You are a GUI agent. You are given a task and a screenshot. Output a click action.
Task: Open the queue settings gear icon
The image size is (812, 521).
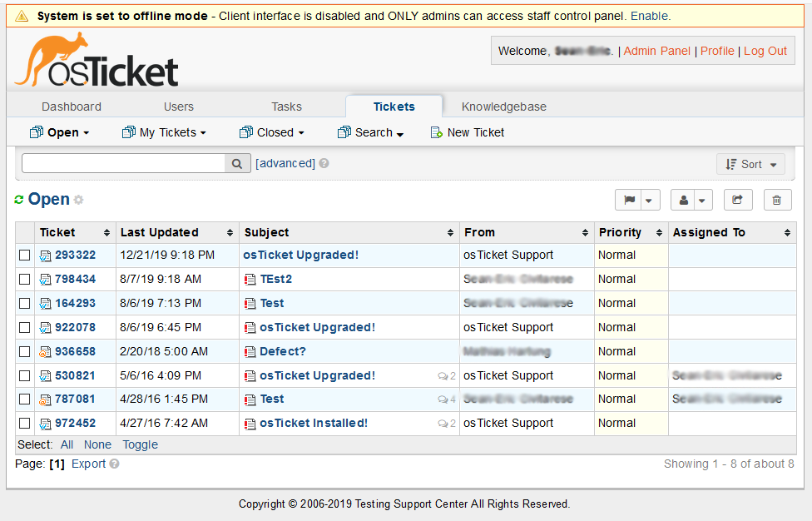click(79, 200)
